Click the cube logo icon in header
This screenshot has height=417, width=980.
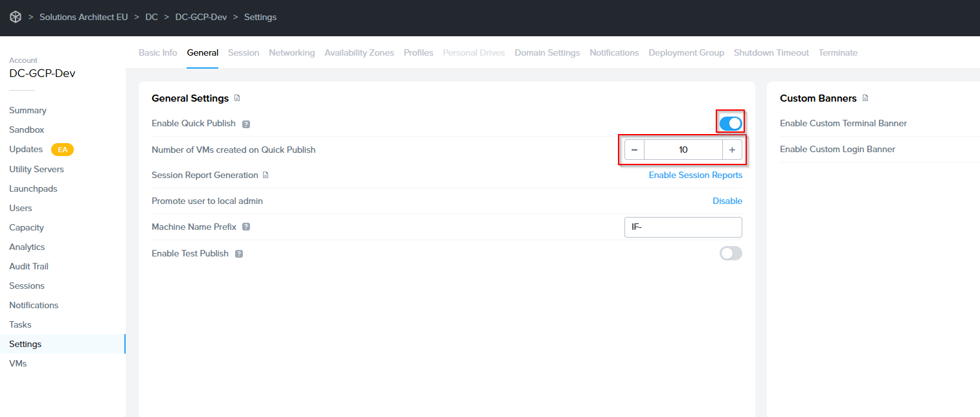[x=15, y=17]
